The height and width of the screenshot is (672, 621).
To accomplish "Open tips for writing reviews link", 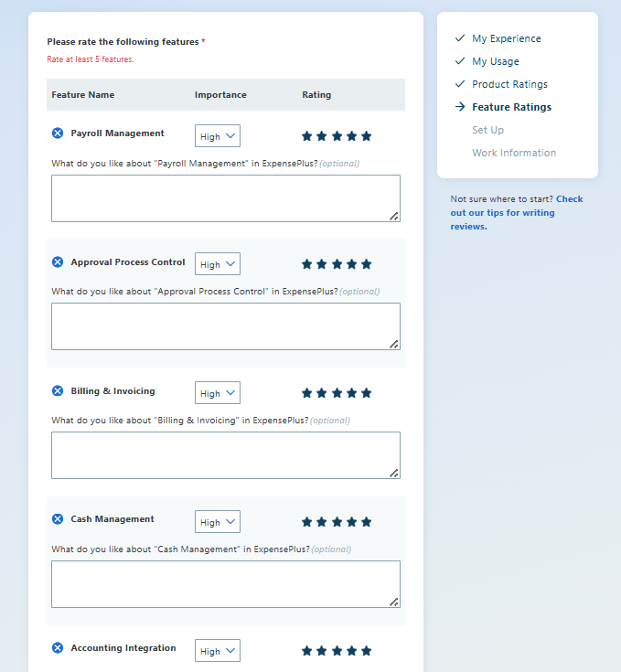I will pyautogui.click(x=517, y=212).
